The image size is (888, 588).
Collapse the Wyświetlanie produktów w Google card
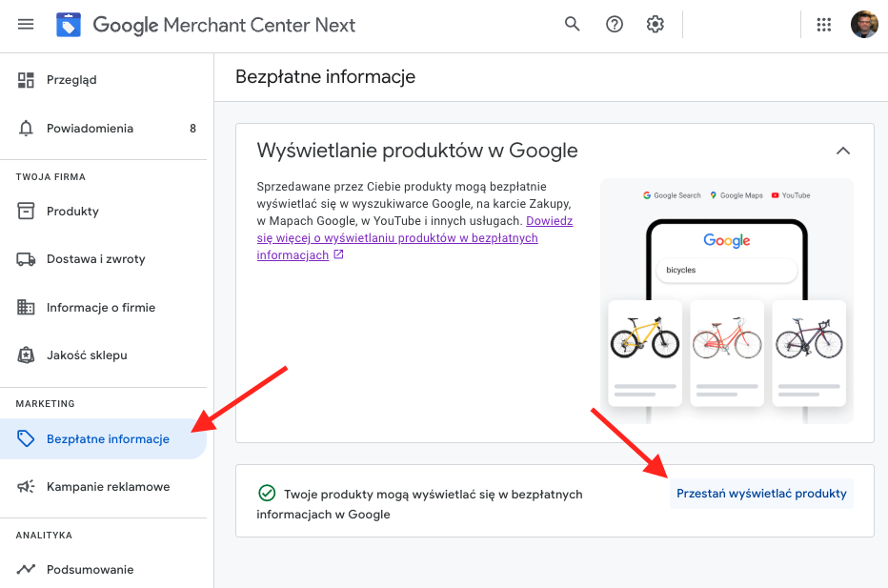click(x=842, y=150)
